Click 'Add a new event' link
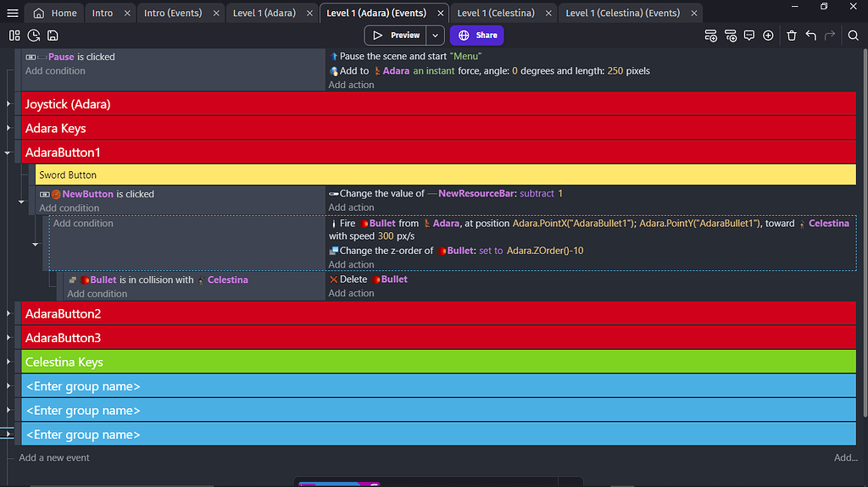The image size is (868, 487). 54,458
